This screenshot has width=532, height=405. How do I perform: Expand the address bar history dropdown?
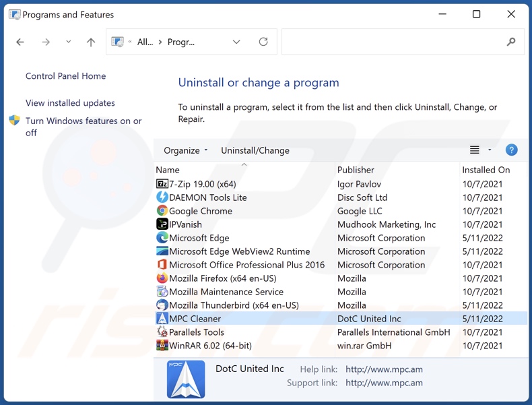click(x=236, y=42)
